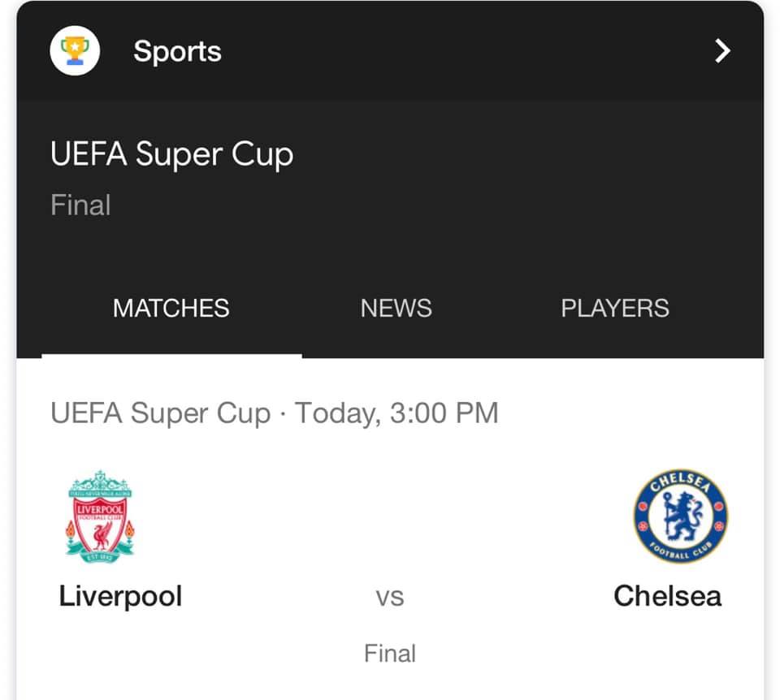The image size is (780, 700).
Task: Click the "Sports" header title
Action: 177,51
